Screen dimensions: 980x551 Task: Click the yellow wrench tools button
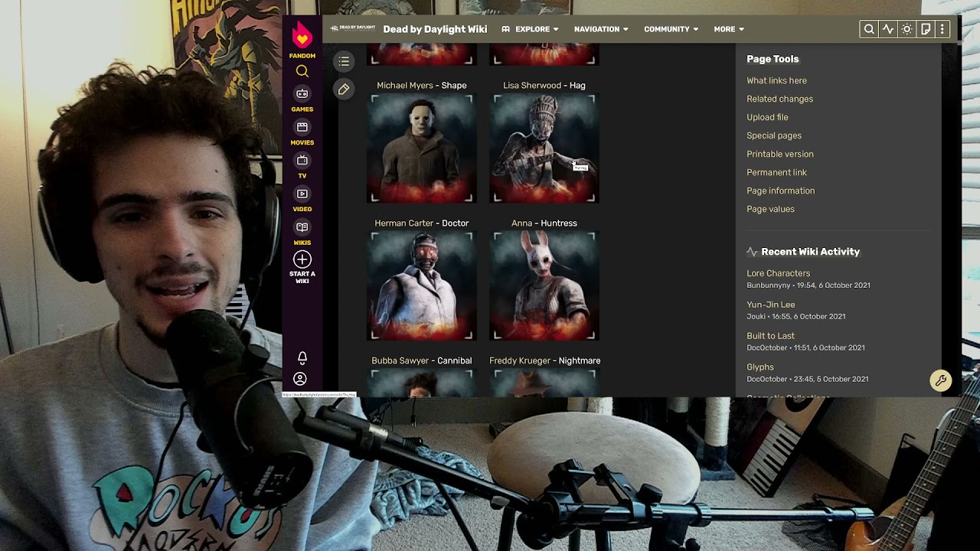pos(941,380)
